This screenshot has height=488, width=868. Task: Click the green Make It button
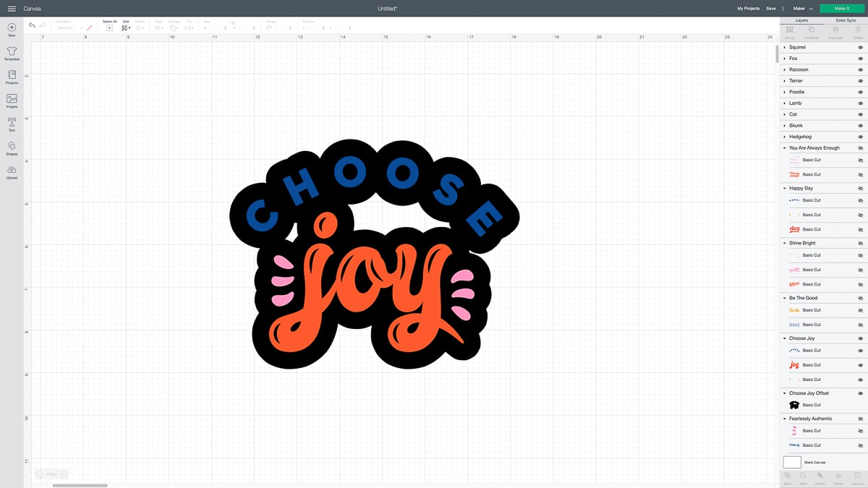(x=841, y=8)
